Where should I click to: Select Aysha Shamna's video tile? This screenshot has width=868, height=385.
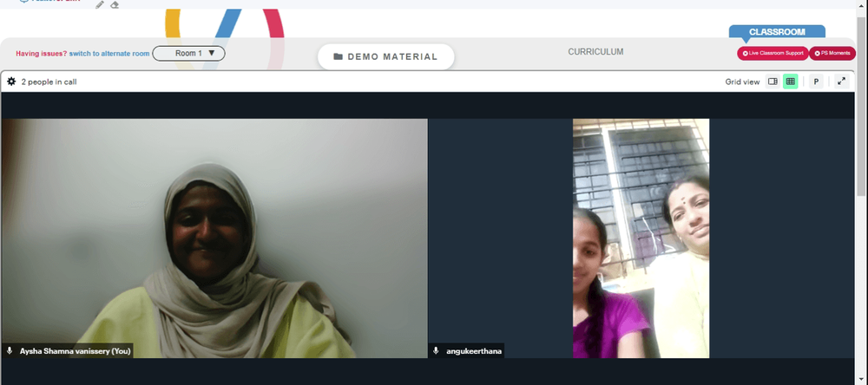(214, 238)
